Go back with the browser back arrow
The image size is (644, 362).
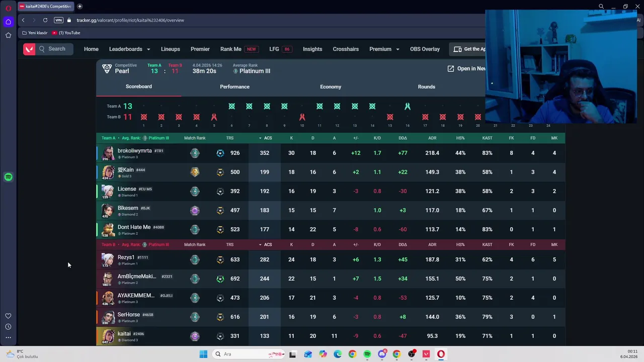click(23, 20)
